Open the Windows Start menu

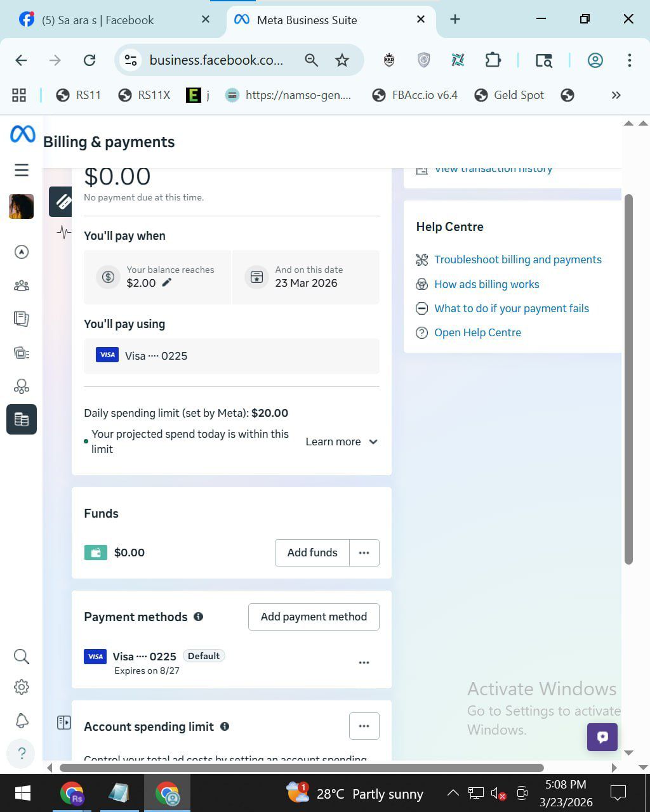tap(22, 793)
